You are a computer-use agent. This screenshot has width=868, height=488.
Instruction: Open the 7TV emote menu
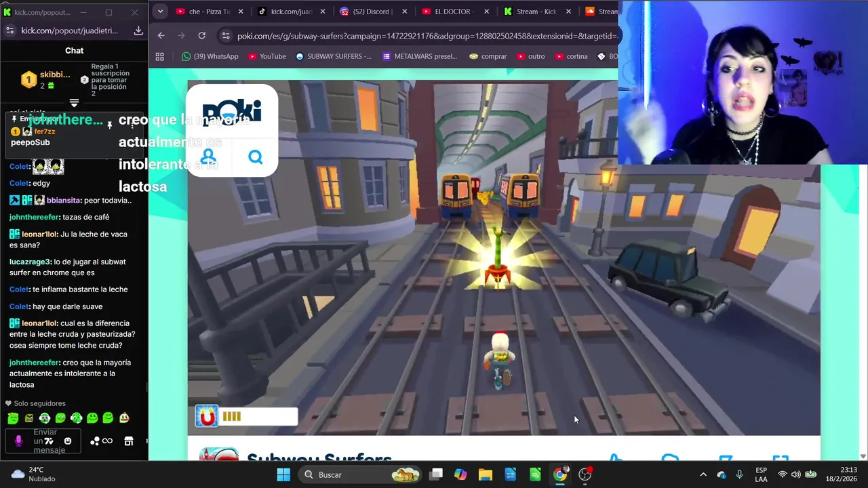pyautogui.click(x=49, y=441)
